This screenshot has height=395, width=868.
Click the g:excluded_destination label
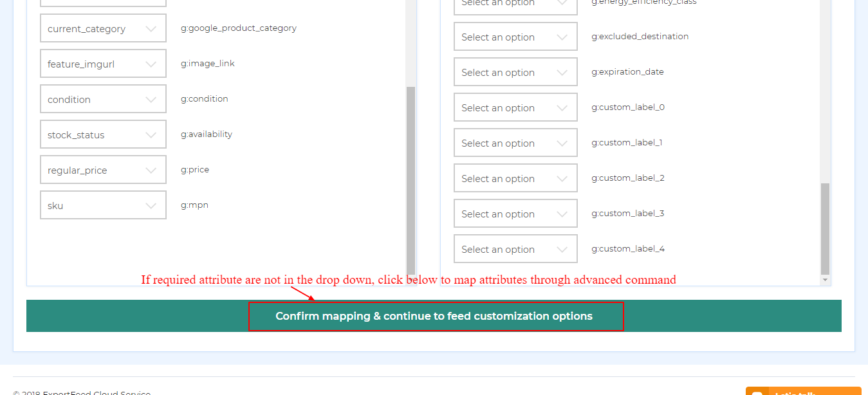point(640,37)
